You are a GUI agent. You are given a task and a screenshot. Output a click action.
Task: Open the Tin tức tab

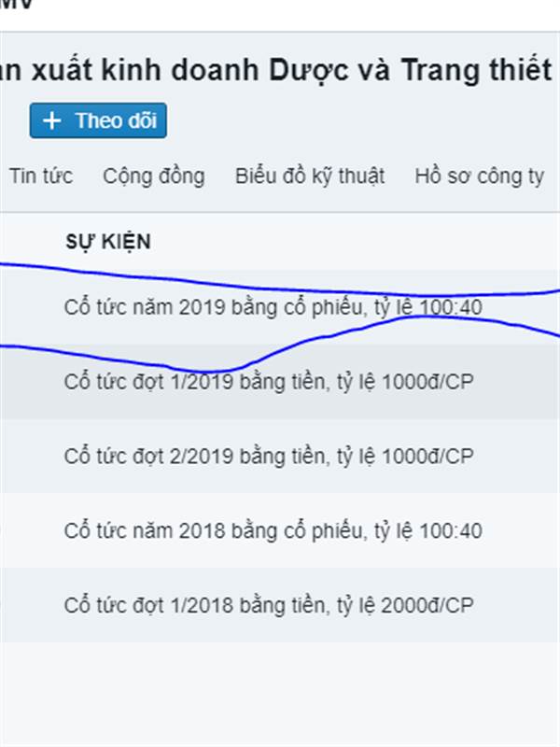(x=41, y=176)
